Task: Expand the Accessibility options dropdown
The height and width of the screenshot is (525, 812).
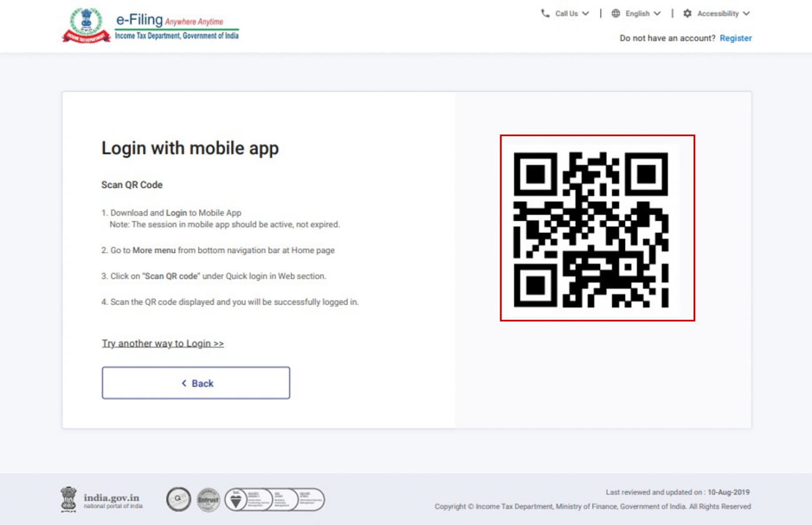Action: pos(717,13)
